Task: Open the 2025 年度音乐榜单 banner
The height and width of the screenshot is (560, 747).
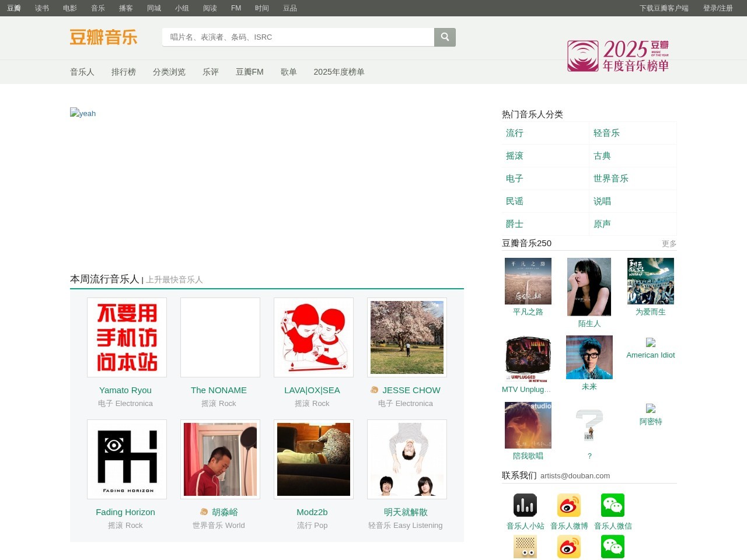Action: (x=618, y=56)
